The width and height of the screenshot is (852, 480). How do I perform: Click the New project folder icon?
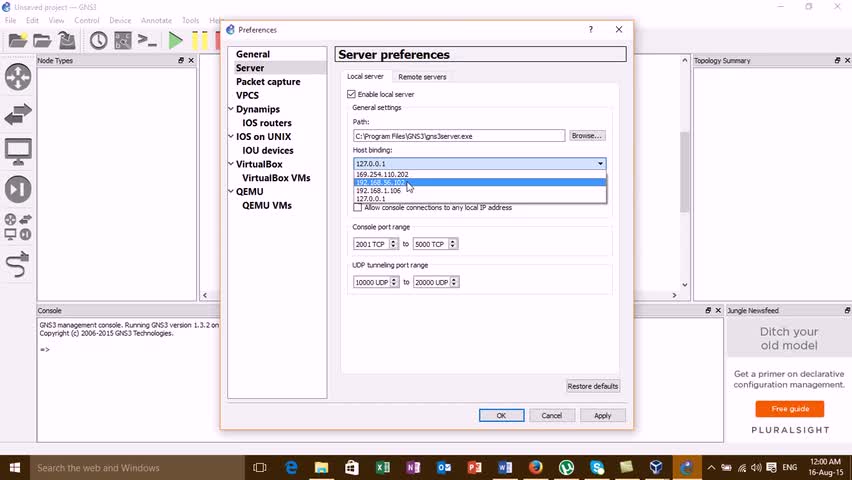click(18, 40)
